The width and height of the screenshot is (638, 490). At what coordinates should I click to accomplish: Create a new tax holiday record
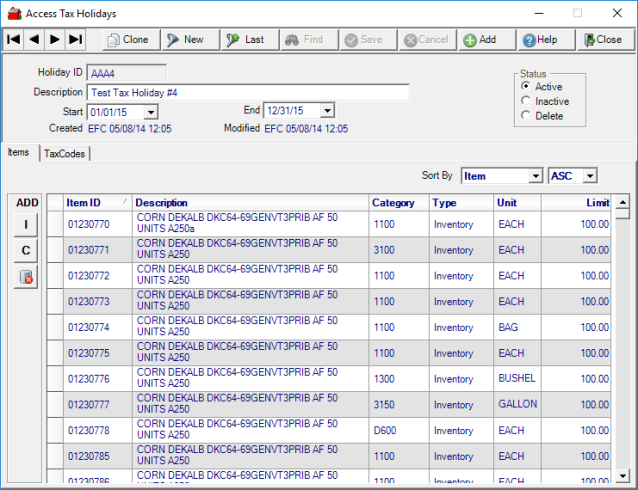(x=185, y=39)
